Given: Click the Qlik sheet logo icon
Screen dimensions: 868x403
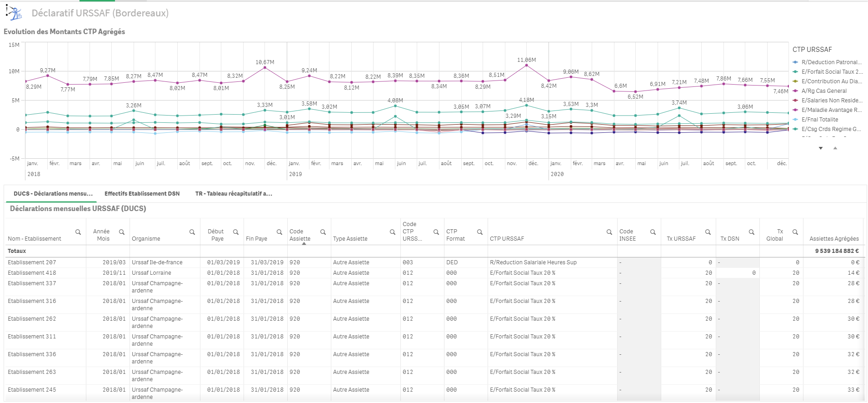Looking at the screenshot, I should coord(14,13).
